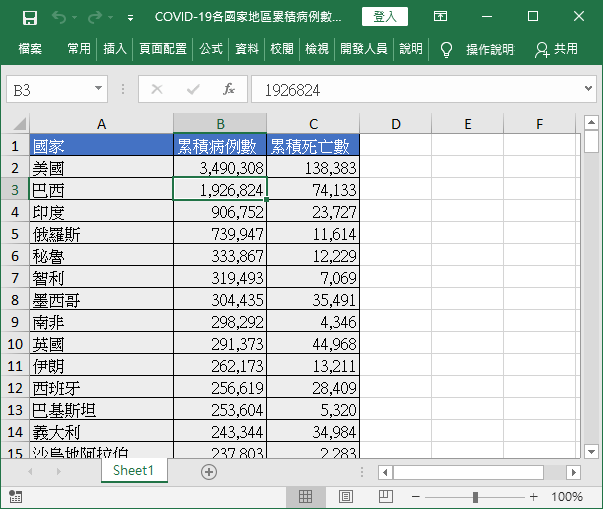Click the macro recording status bar icon
The image size is (603, 509).
[15, 496]
